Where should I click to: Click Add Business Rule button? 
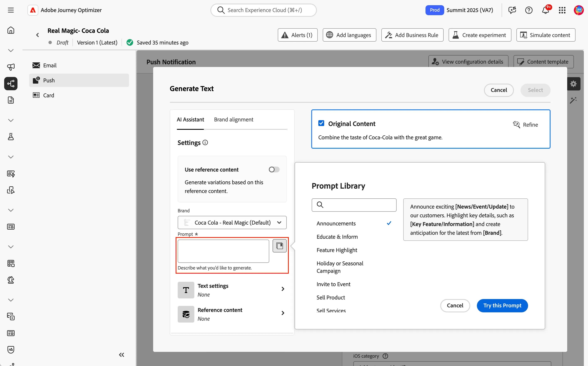click(x=412, y=35)
